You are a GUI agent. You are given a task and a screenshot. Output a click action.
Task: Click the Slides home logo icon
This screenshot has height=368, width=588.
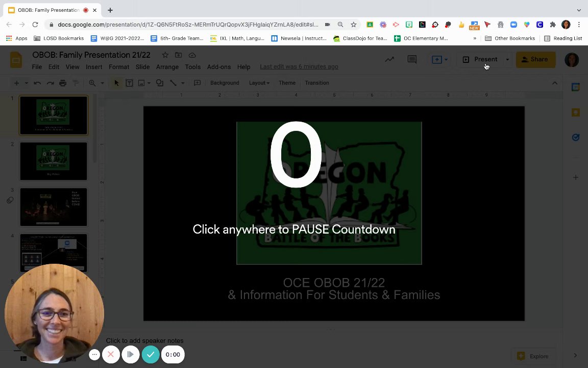coord(16,60)
